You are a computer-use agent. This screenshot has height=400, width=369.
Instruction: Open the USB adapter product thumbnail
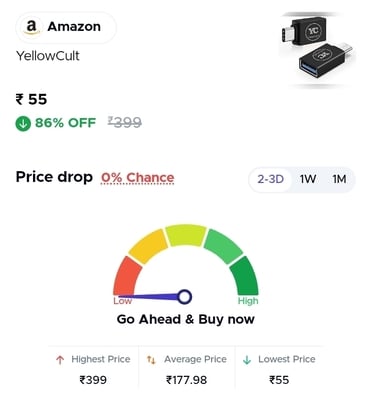click(x=317, y=49)
